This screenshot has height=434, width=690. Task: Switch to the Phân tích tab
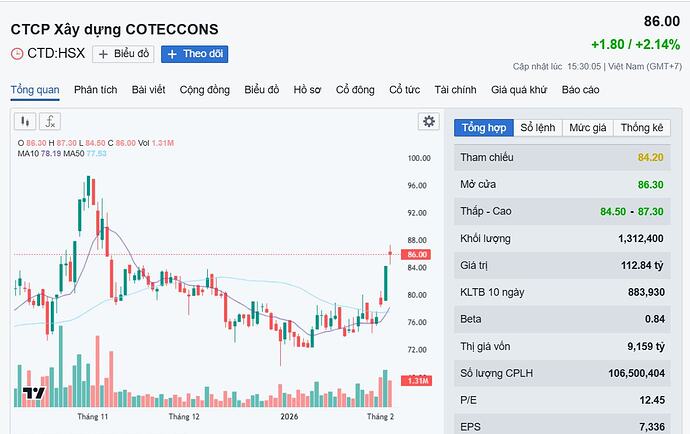coord(95,90)
